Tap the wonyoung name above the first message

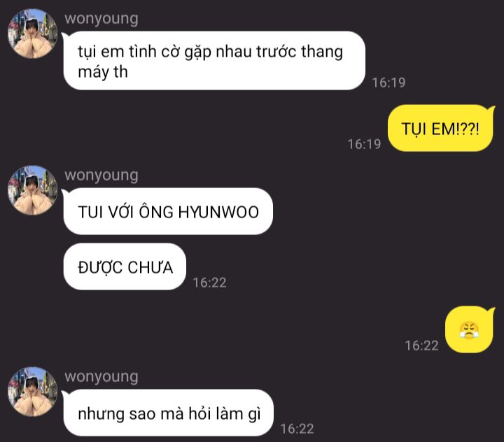(x=101, y=19)
